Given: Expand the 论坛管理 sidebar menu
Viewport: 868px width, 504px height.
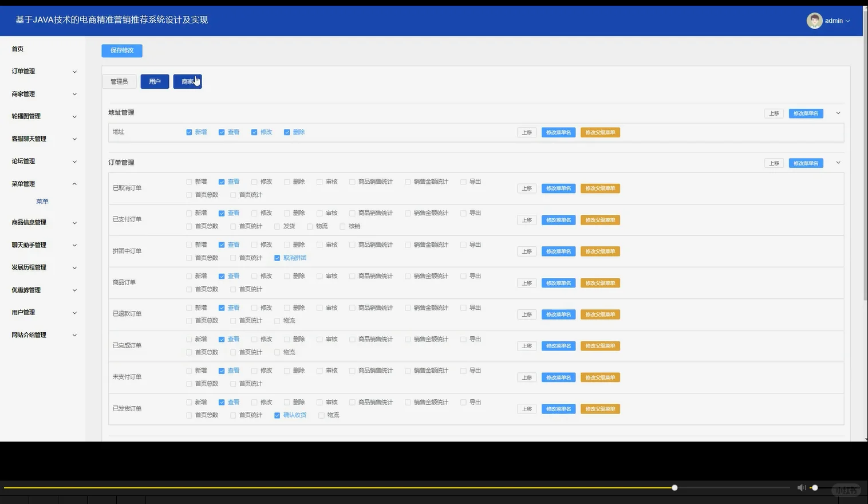Looking at the screenshot, I should coord(43,162).
